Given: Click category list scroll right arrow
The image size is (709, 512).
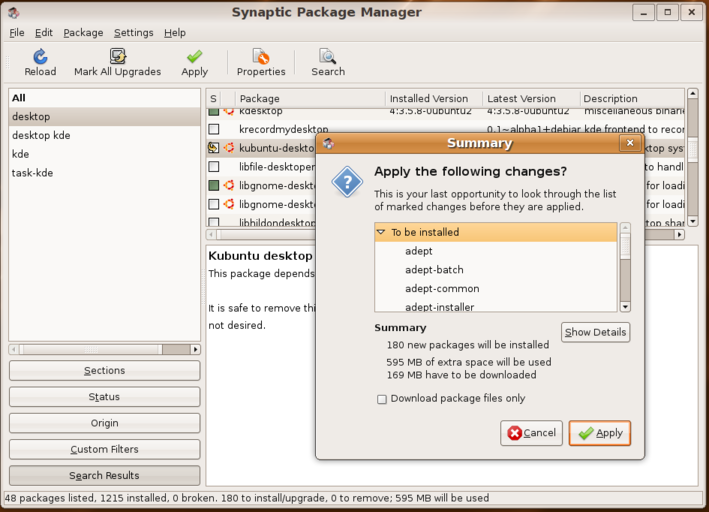Looking at the screenshot, I should (x=195, y=349).
